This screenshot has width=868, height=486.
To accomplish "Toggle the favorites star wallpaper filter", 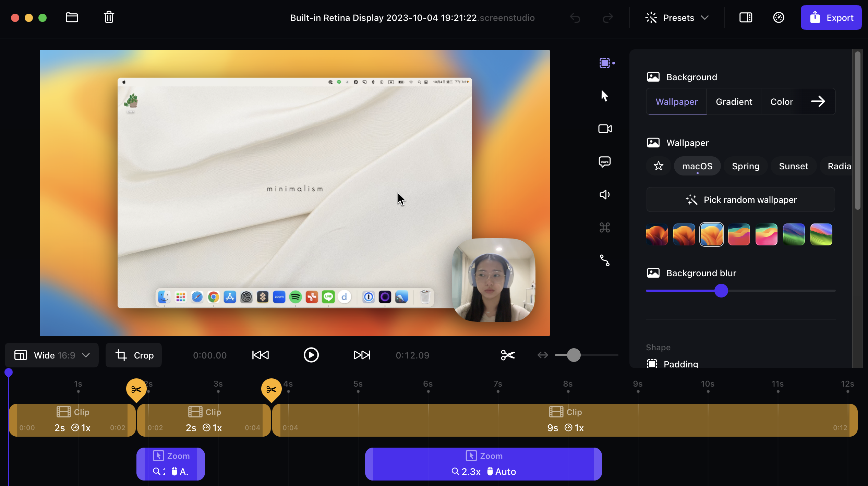I will pyautogui.click(x=658, y=166).
